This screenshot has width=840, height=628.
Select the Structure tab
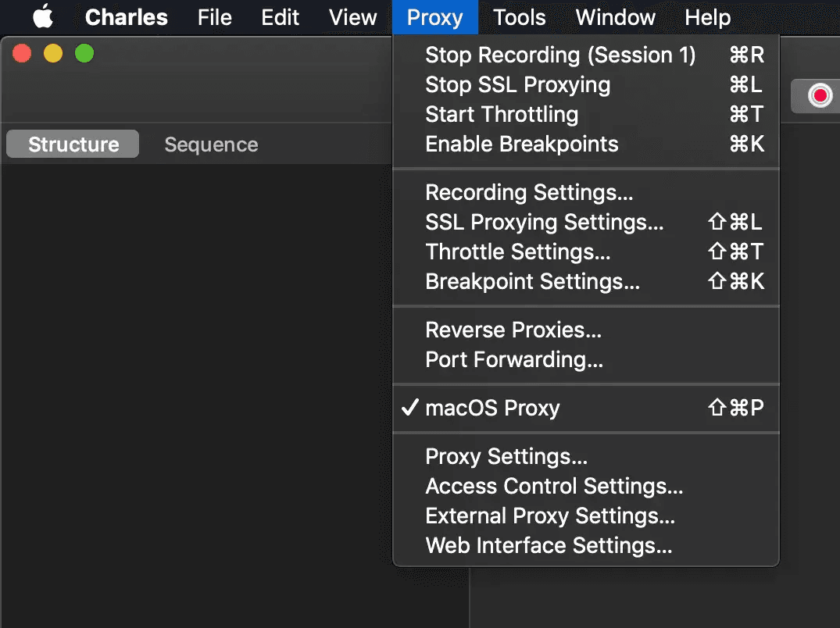click(73, 145)
